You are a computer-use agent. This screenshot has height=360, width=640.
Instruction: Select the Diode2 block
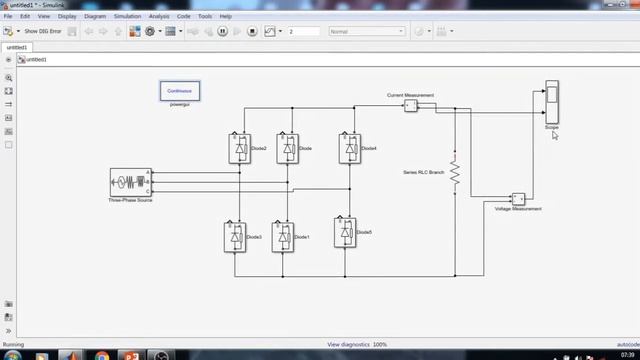click(x=240, y=149)
